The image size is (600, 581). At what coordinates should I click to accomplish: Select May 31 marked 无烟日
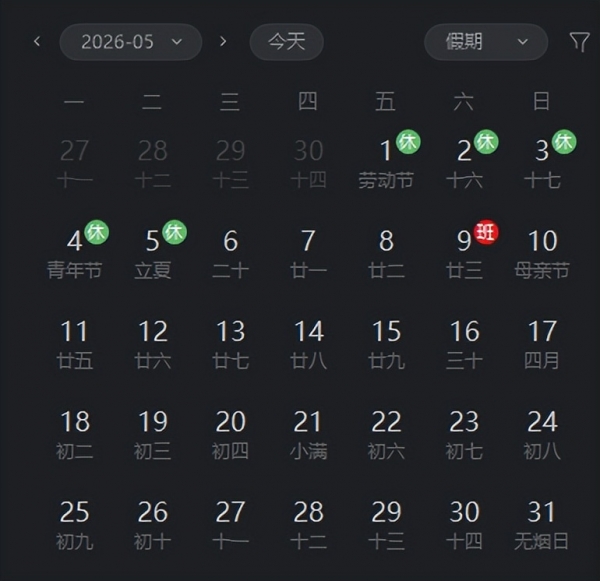(542, 523)
